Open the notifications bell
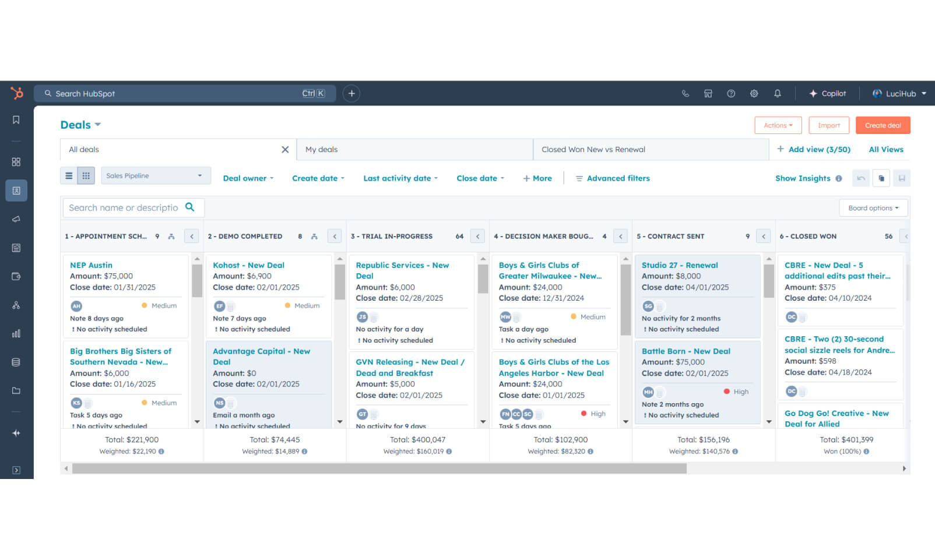Screen dimensions: 935x560 pyautogui.click(x=777, y=93)
